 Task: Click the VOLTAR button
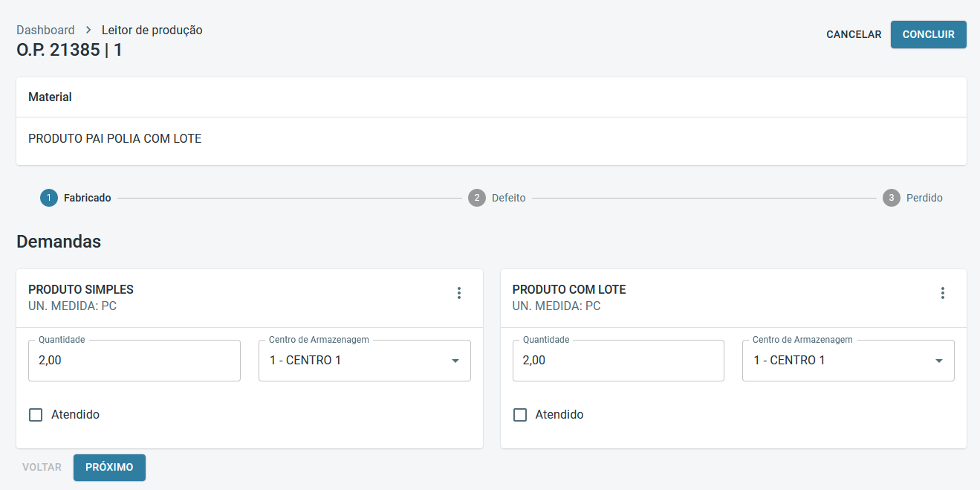coord(42,467)
